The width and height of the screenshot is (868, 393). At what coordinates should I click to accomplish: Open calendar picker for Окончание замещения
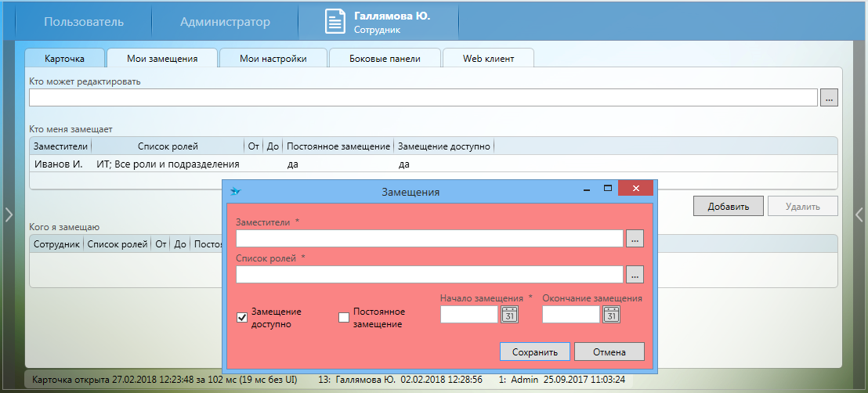click(611, 315)
